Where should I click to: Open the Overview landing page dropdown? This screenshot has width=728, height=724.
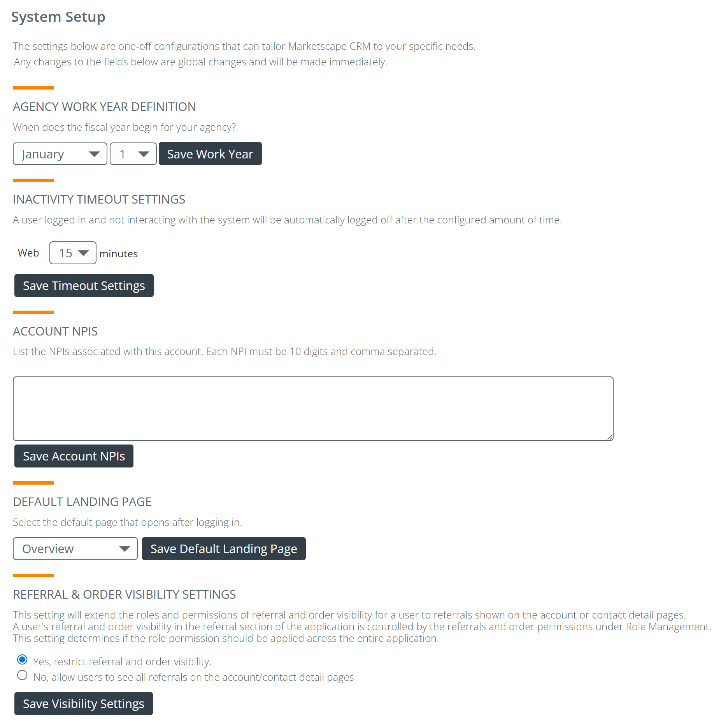pos(75,549)
